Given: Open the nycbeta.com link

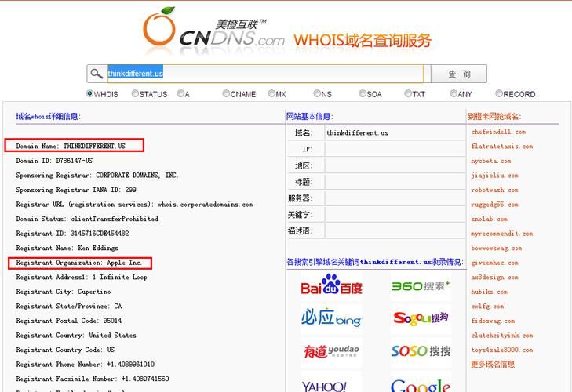Looking at the screenshot, I should 491,161.
